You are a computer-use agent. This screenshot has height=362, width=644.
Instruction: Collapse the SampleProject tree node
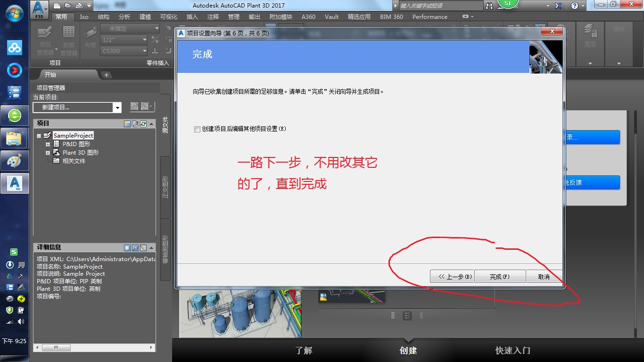(39, 136)
